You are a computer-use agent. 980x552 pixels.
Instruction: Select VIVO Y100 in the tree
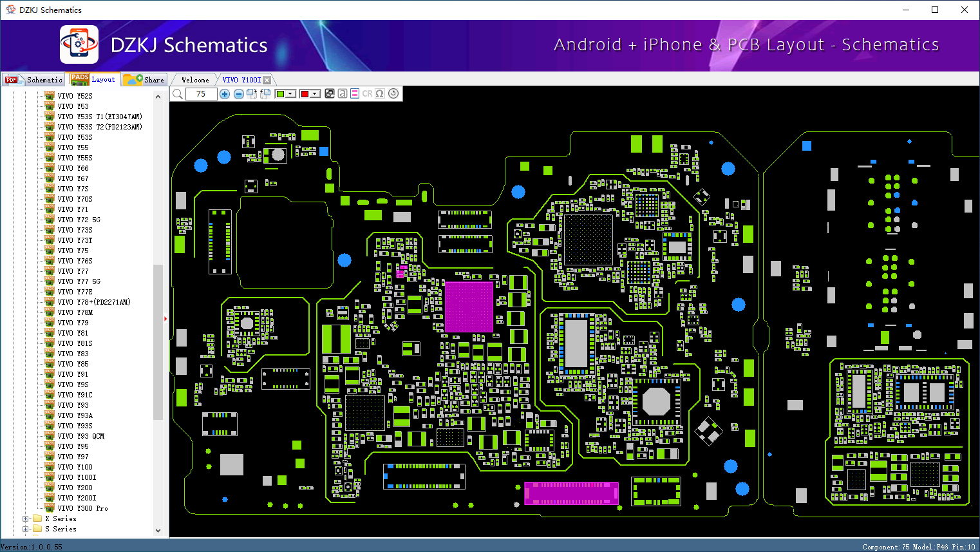pos(75,467)
